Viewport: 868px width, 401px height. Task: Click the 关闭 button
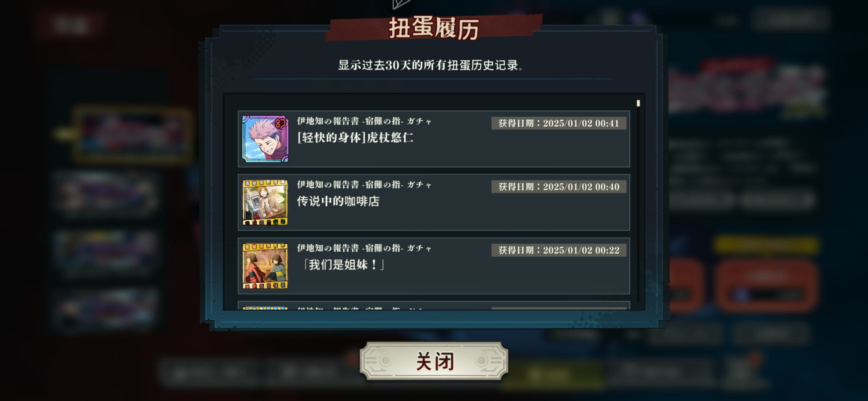(x=434, y=361)
